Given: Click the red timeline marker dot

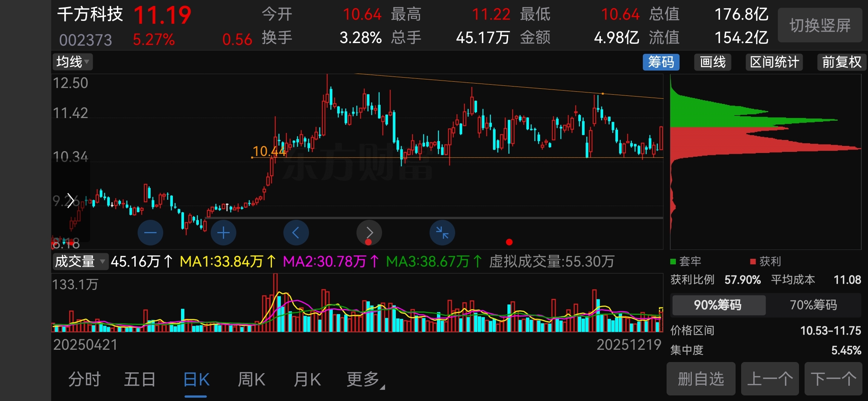Looking at the screenshot, I should coord(509,242).
